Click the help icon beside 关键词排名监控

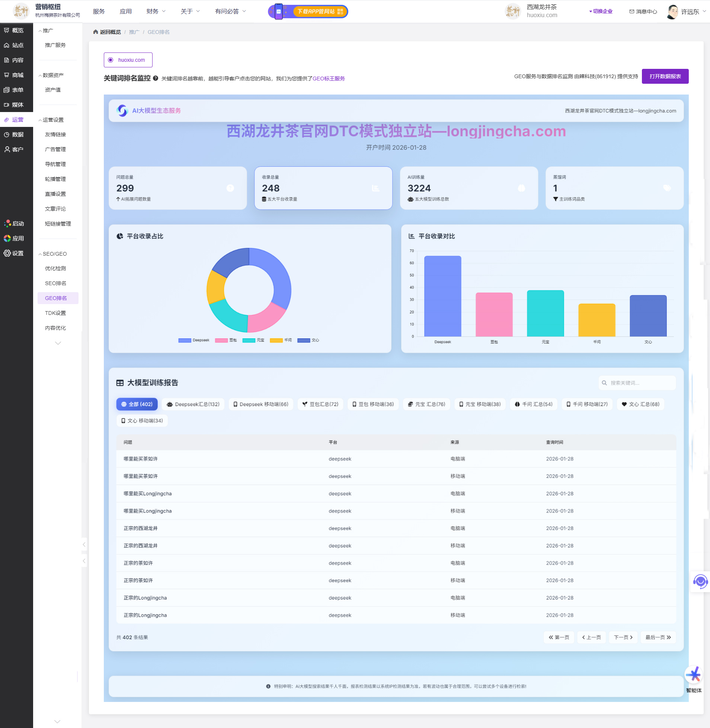point(156,78)
